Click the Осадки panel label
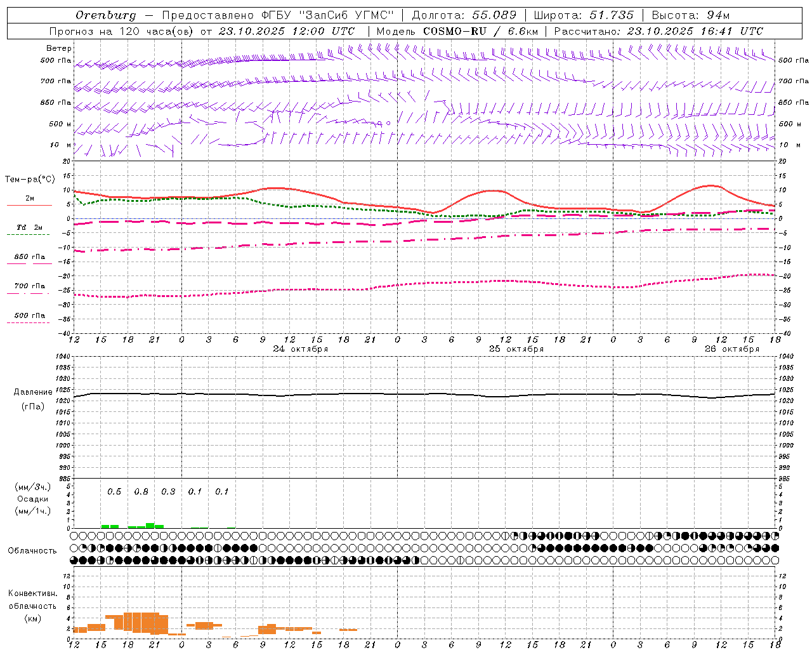812x650 pixels. (x=33, y=499)
